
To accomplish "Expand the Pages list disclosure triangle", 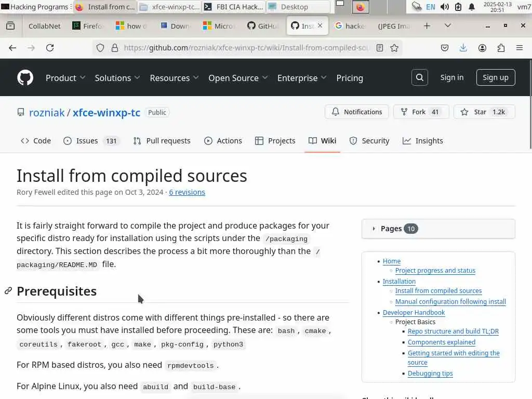I will pyautogui.click(x=374, y=229).
